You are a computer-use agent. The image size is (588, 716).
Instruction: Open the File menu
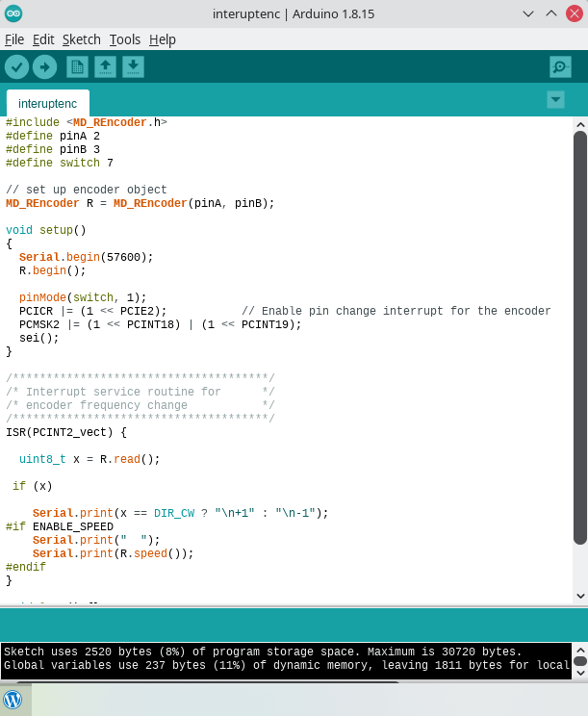[x=14, y=39]
